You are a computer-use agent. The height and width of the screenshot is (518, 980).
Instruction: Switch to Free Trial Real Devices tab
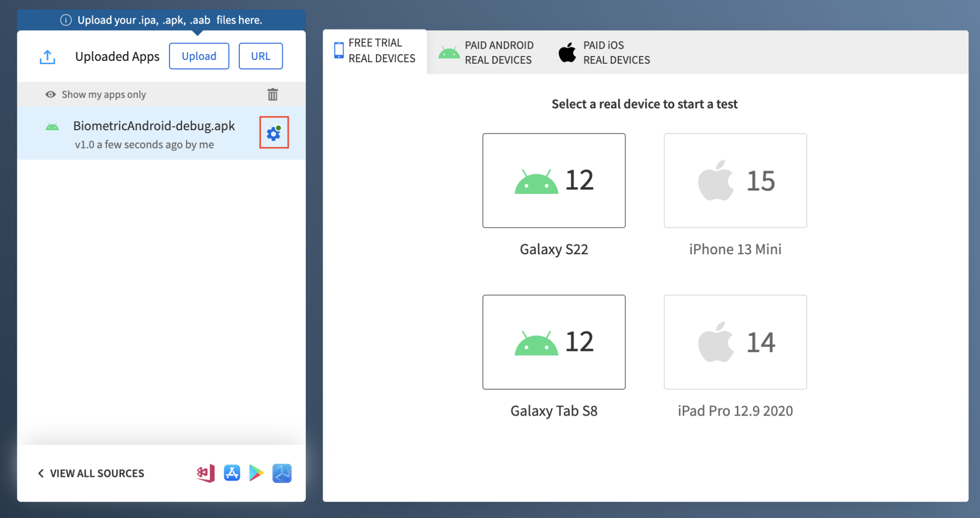(x=375, y=51)
